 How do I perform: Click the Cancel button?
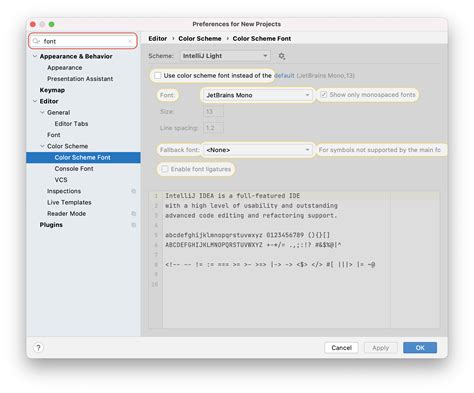click(341, 348)
